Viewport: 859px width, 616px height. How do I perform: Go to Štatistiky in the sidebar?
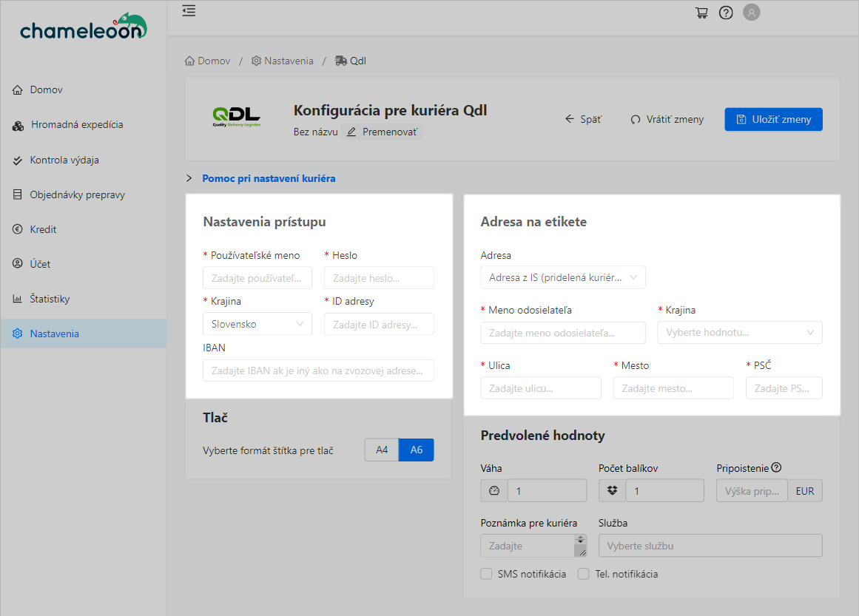(50, 299)
